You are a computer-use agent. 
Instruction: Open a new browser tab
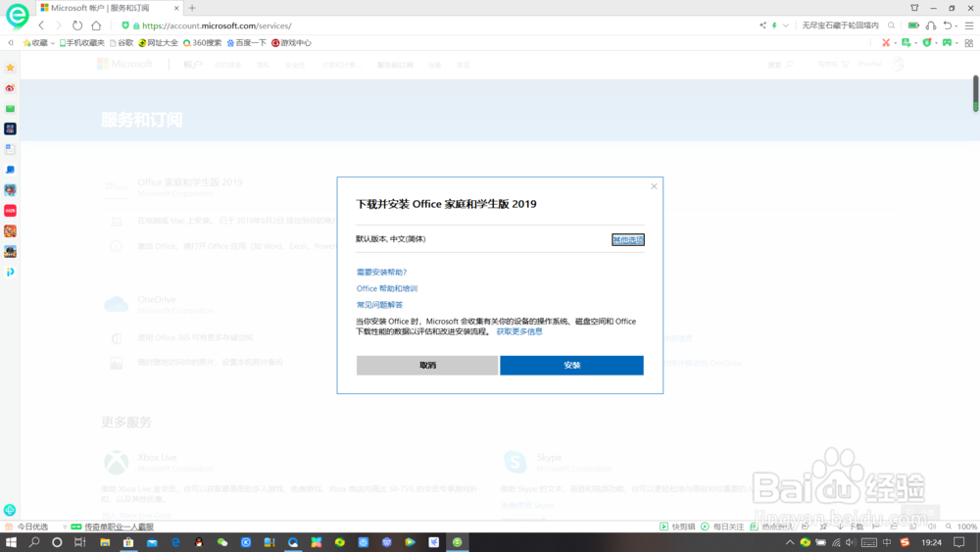pos(192,8)
